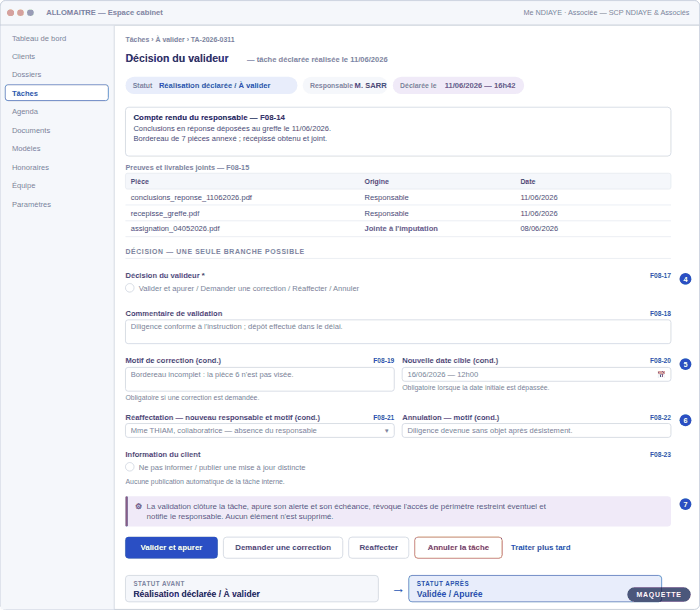Image resolution: width=700 pixels, height=610 pixels.
Task: Click recepisse_greffe.pdf file name
Action: tap(165, 213)
